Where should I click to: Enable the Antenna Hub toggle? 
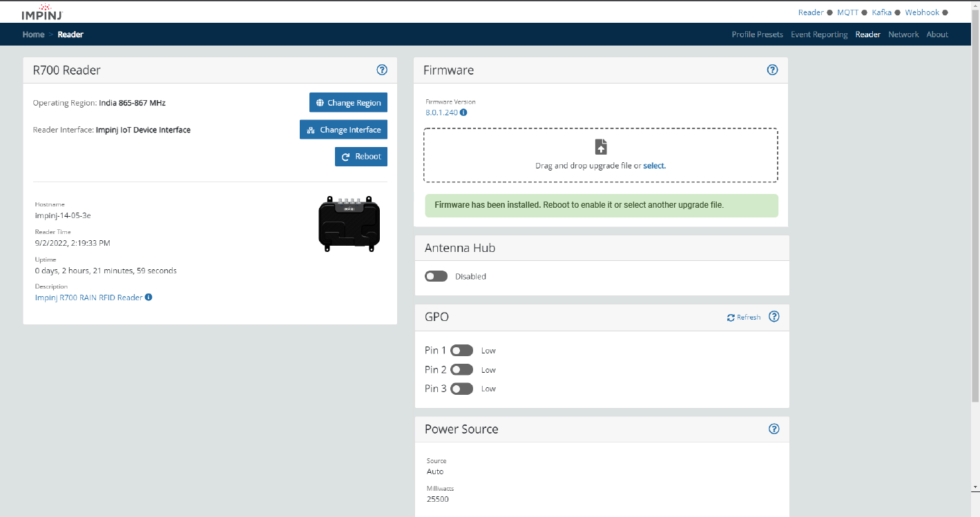(x=436, y=276)
